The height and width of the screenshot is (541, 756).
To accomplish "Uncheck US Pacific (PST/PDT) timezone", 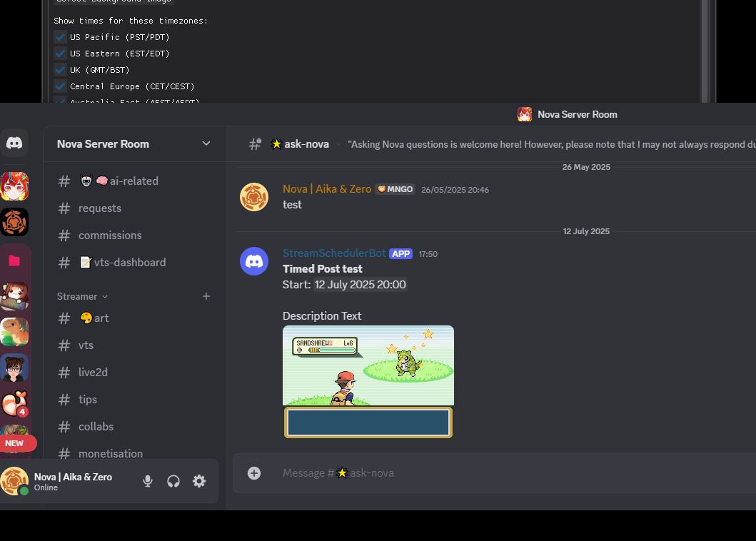I will (60, 36).
